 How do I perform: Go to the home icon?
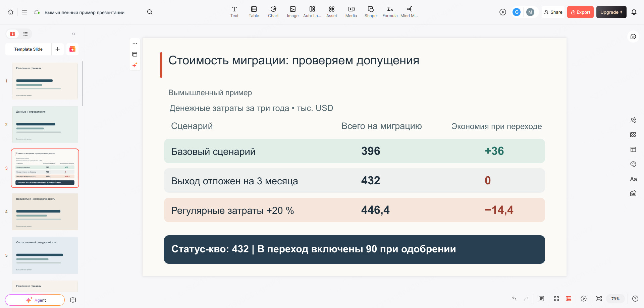point(11,12)
